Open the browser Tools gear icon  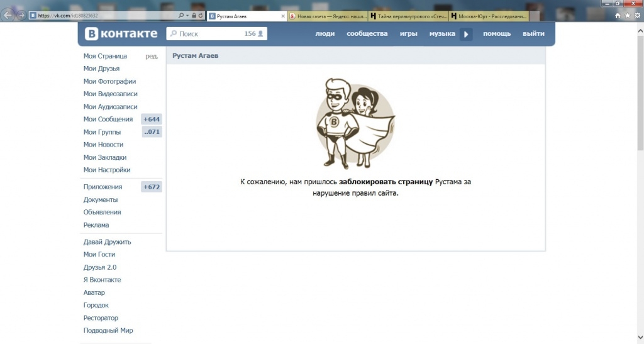pos(638,16)
